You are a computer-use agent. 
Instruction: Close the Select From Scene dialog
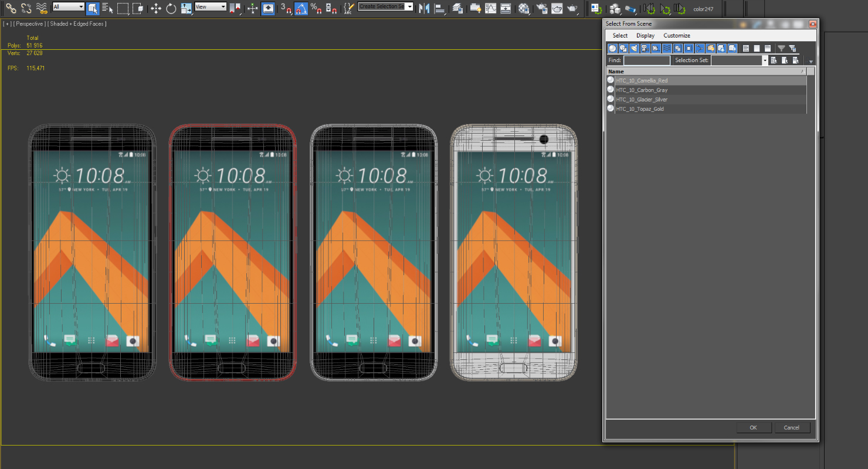pos(812,24)
